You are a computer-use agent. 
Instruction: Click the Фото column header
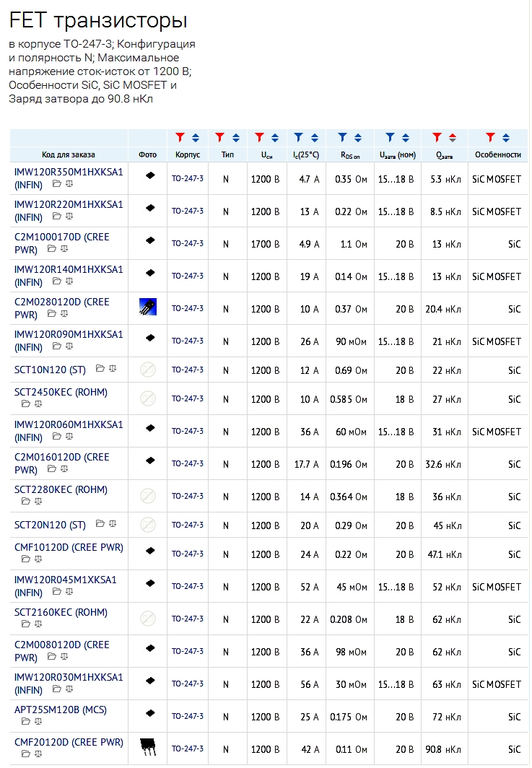click(147, 154)
